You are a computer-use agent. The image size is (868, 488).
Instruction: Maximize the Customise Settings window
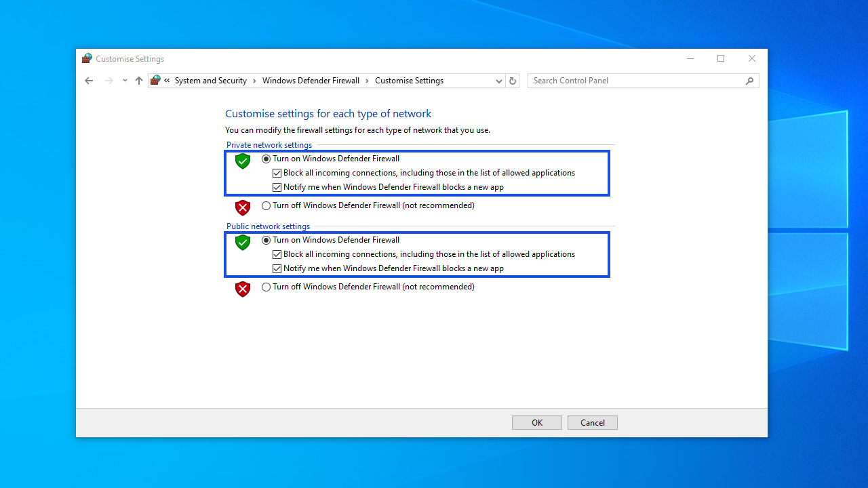click(721, 59)
